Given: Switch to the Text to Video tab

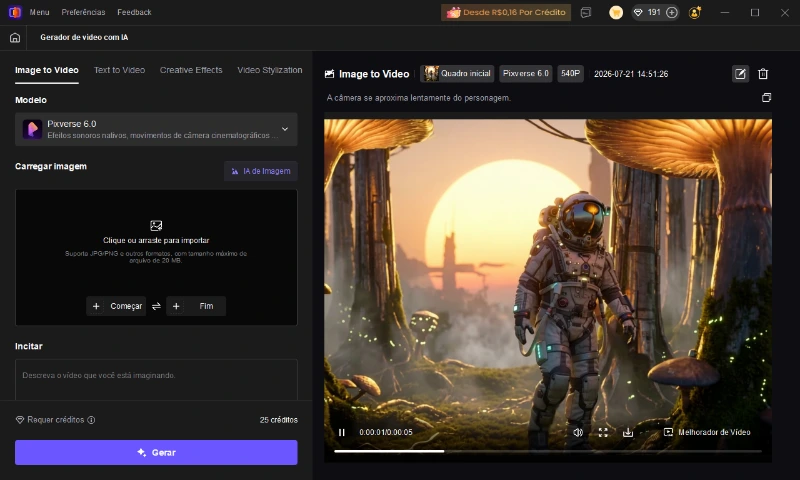Looking at the screenshot, I should (119, 70).
